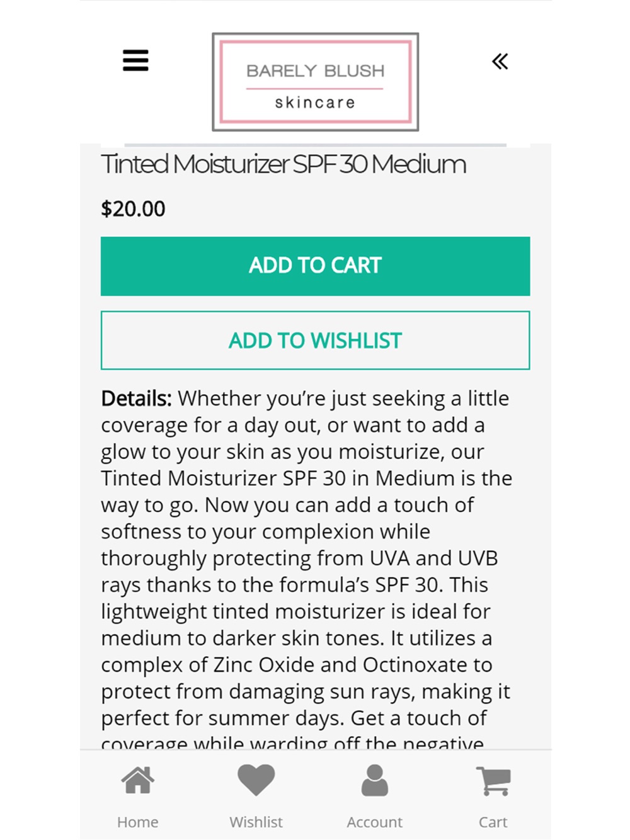Select the Account tab label
Screen dimensions: 630x840
click(375, 822)
